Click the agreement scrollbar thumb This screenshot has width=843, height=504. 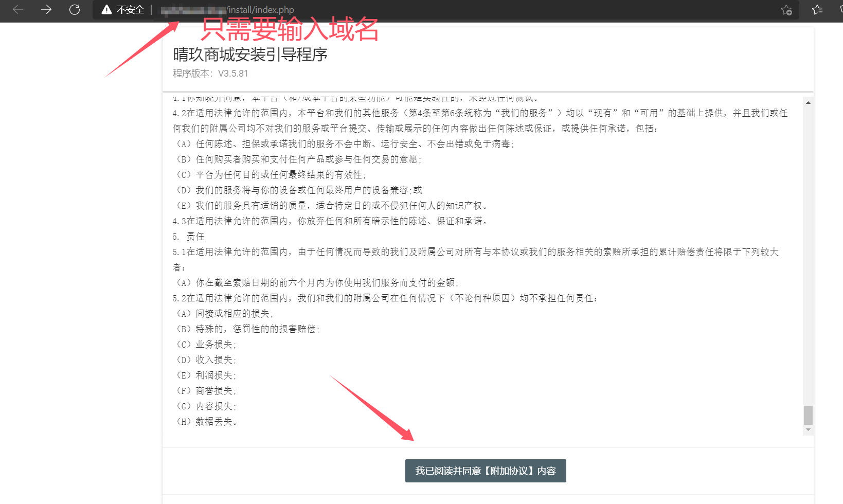808,415
